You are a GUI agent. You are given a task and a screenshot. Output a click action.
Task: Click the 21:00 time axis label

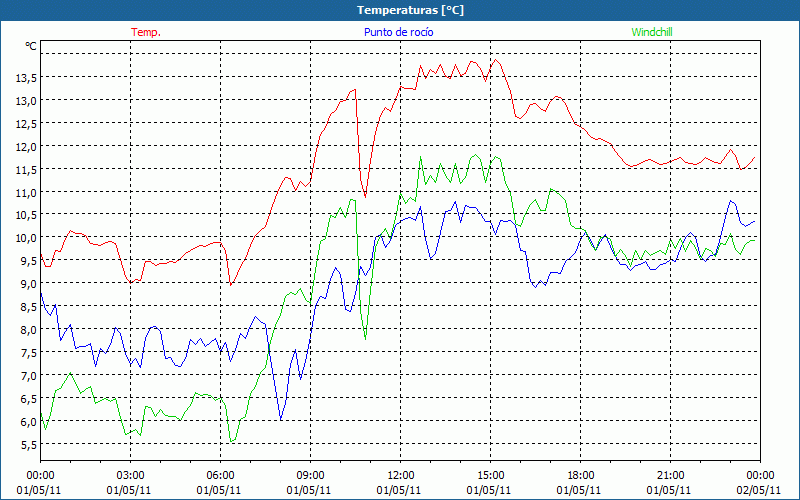pos(670,476)
